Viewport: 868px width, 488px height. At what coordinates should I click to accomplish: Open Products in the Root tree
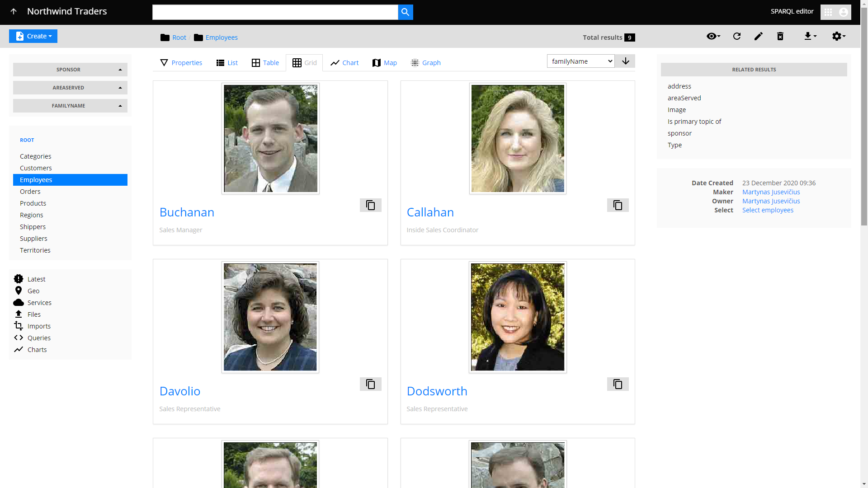tap(33, 203)
